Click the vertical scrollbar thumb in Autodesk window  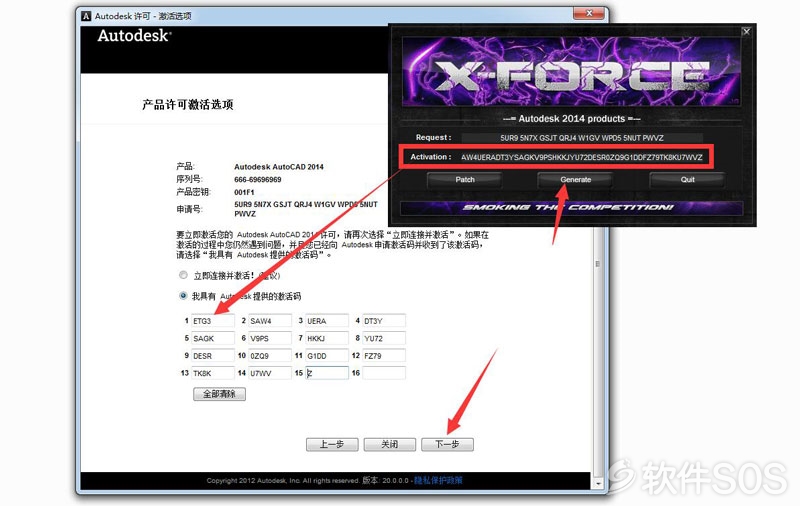(x=598, y=264)
